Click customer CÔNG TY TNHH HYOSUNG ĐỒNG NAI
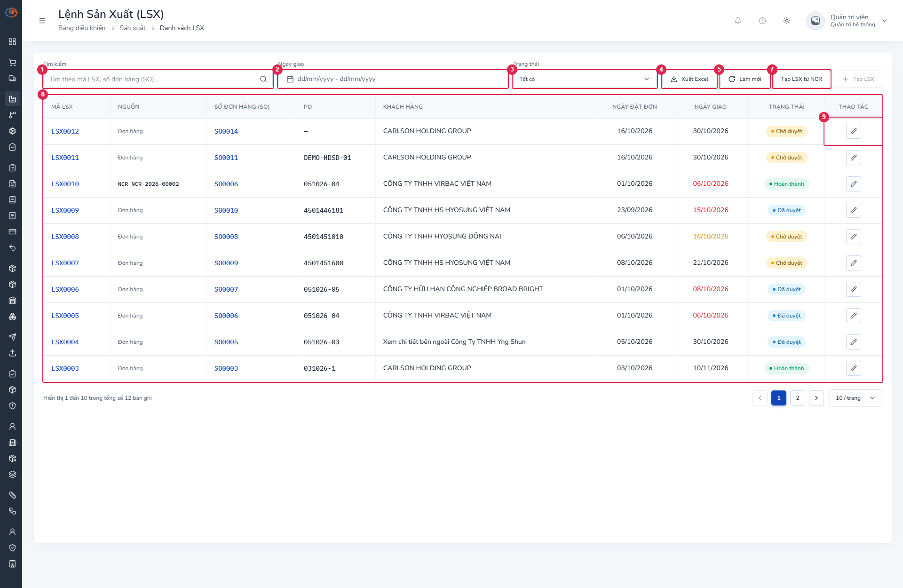Screen dimensions: 903x588 (x=442, y=236)
